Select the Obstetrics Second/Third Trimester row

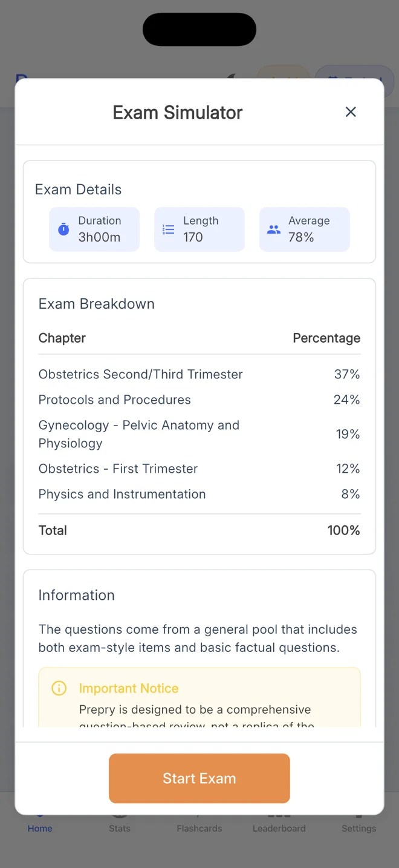point(140,374)
